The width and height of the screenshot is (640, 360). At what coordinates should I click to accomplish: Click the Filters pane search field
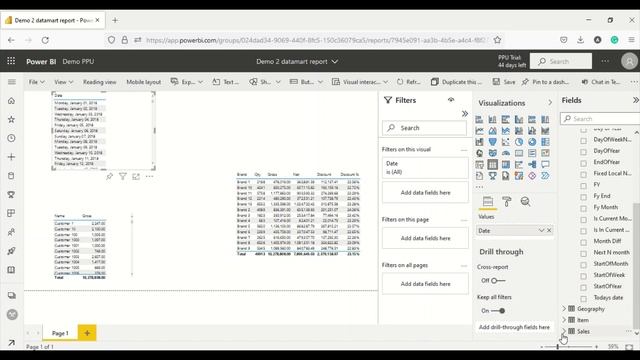(424, 128)
